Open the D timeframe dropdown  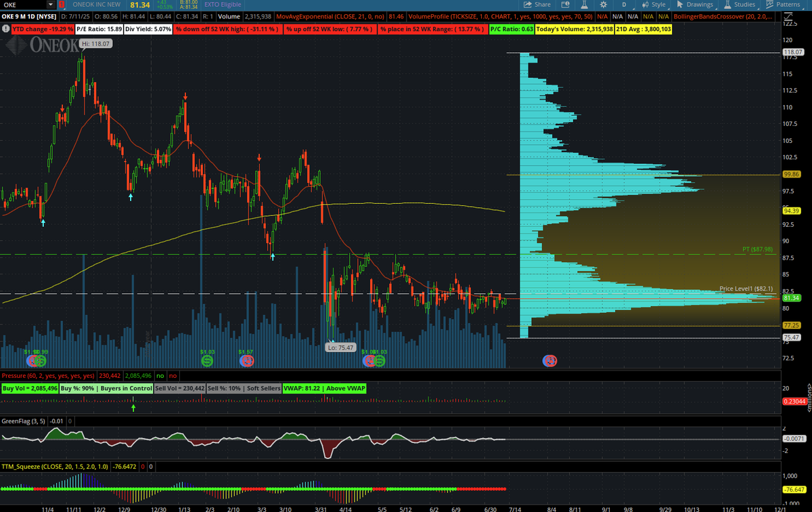click(624, 5)
